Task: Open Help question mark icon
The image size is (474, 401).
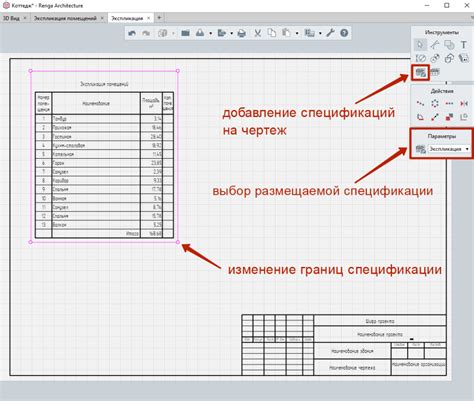Action: click(x=344, y=33)
